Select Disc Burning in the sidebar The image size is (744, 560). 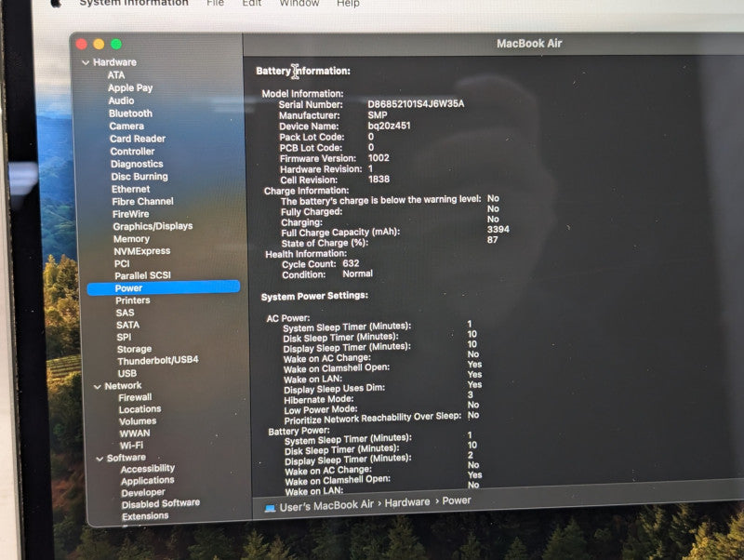[x=139, y=177]
